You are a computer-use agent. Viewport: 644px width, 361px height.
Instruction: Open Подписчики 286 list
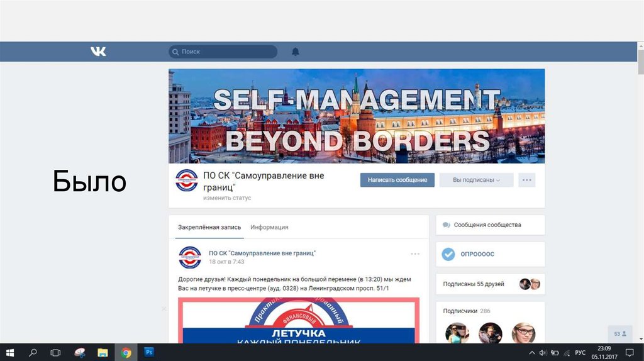[x=467, y=311]
